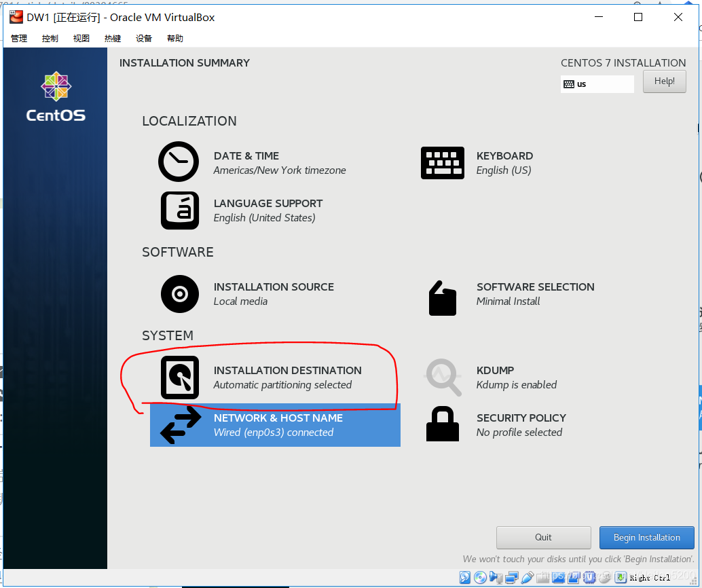Click the Begin Installation button
The image size is (702, 588).
646,537
